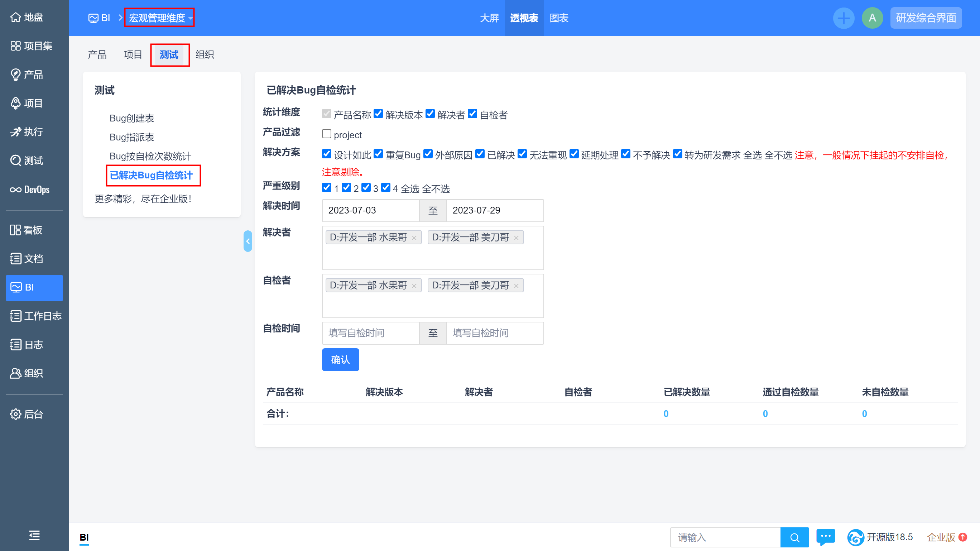Uncheck the 解决版本 dimension checkbox
This screenshot has height=551, width=980.
[378, 114]
